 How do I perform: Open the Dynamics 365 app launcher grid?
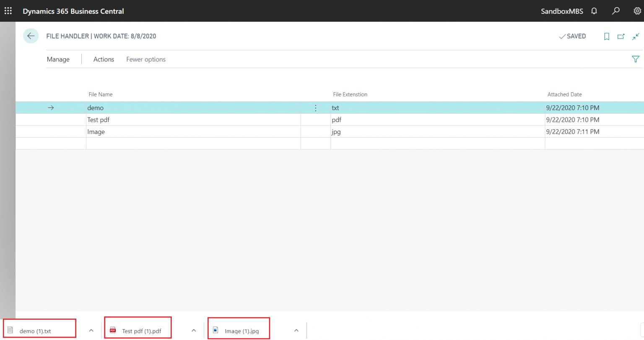click(x=8, y=10)
